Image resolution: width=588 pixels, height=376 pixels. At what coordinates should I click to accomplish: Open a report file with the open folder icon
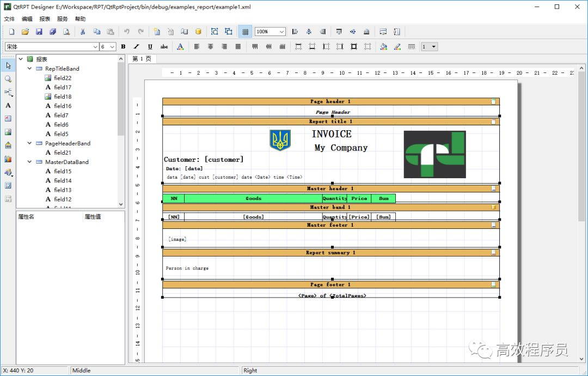27,32
